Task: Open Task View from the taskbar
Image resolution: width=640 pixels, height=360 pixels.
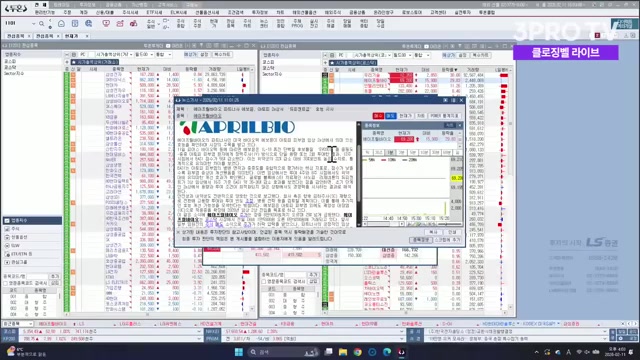Action: (328, 352)
